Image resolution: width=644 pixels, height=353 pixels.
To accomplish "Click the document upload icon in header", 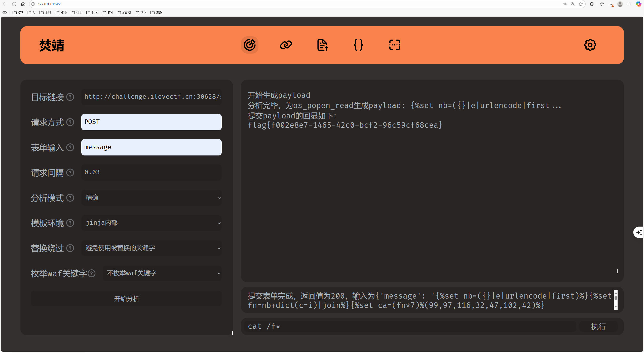I will 322,45.
